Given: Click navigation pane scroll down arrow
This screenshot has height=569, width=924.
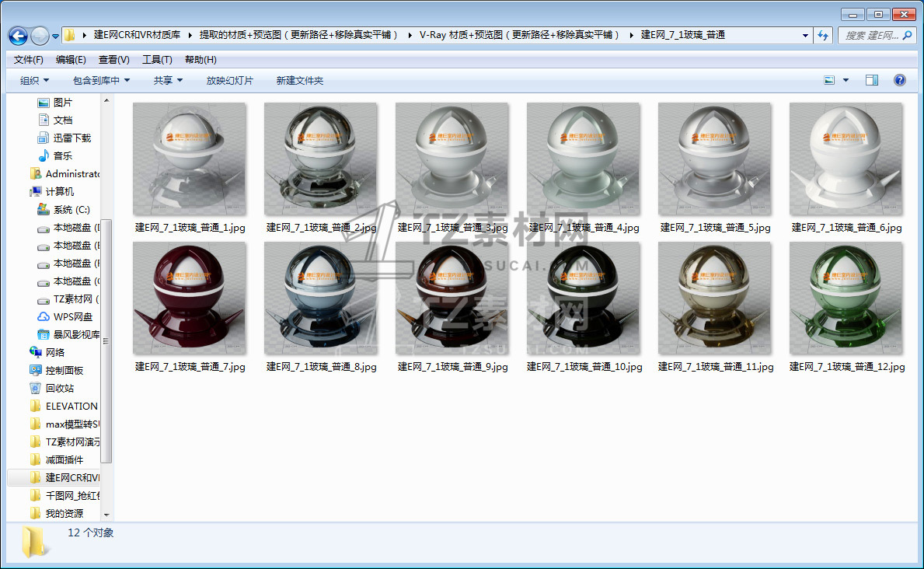Looking at the screenshot, I should 106,515.
